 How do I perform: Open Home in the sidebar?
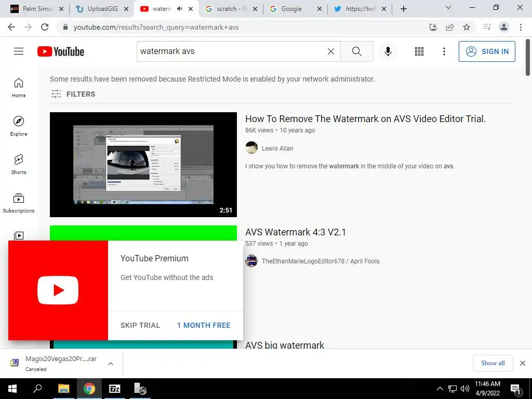tap(19, 87)
